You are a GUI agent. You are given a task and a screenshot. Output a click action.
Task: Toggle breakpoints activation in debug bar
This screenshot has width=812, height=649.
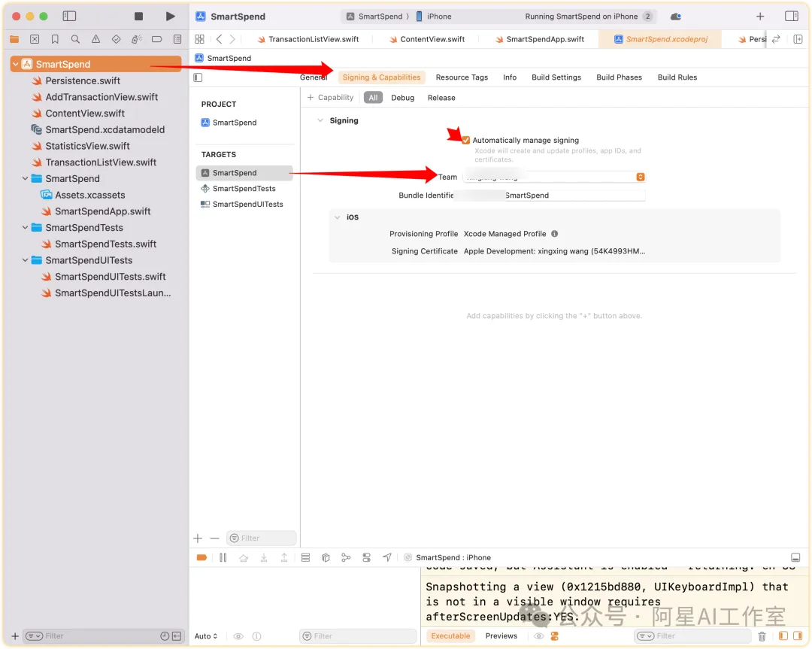point(202,558)
